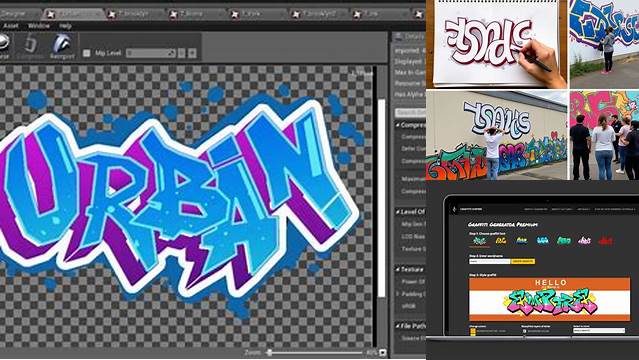This screenshot has width=639, height=360.
Task: Click the round toggle next to the zoom percentage
Action: pyautogui.click(x=382, y=353)
